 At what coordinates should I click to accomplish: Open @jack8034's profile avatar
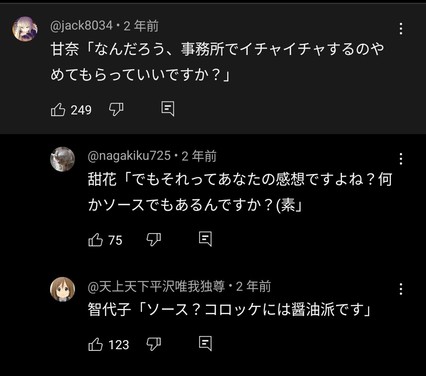pos(25,29)
